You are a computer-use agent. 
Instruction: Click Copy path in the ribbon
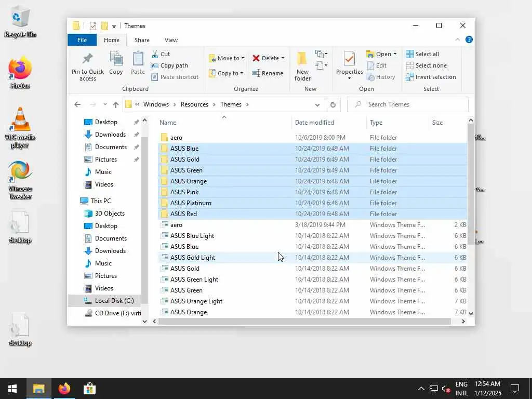point(169,65)
